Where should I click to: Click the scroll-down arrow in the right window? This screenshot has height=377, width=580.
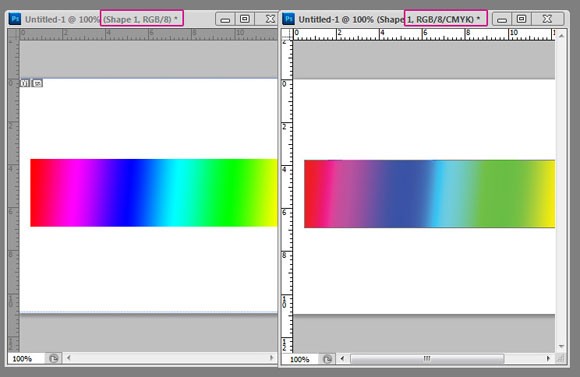point(561,347)
